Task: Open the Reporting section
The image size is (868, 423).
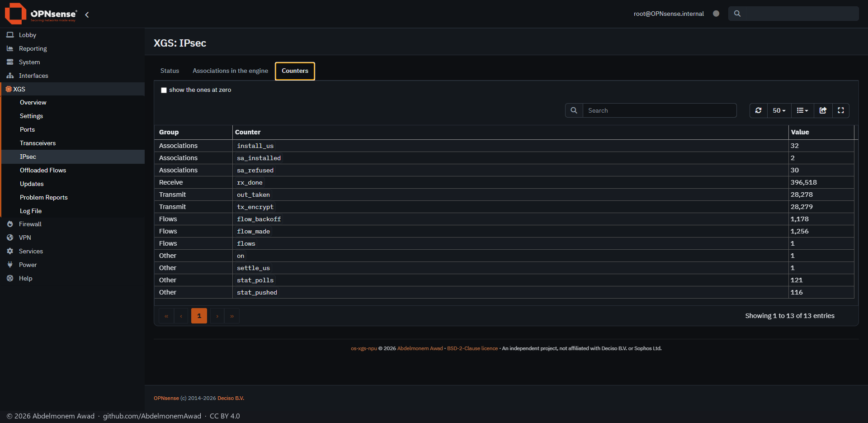Action: tap(72, 48)
